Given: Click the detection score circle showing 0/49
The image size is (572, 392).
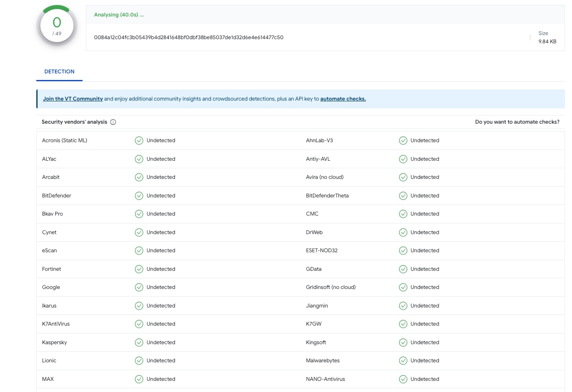Looking at the screenshot, I should click(57, 25).
